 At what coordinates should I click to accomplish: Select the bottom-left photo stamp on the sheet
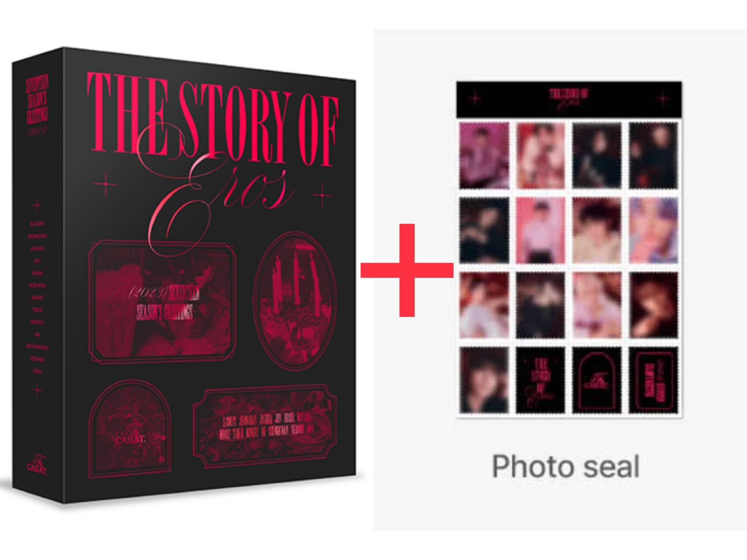coord(484,380)
